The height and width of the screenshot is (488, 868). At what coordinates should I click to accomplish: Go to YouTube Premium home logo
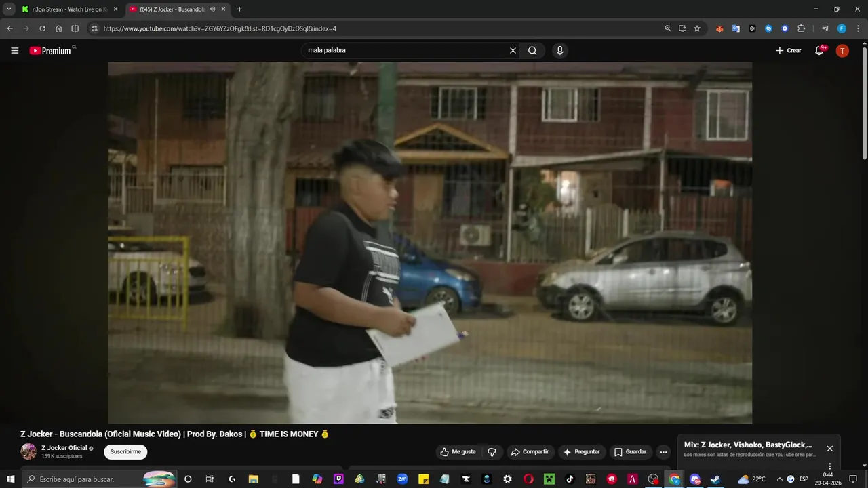(51, 50)
